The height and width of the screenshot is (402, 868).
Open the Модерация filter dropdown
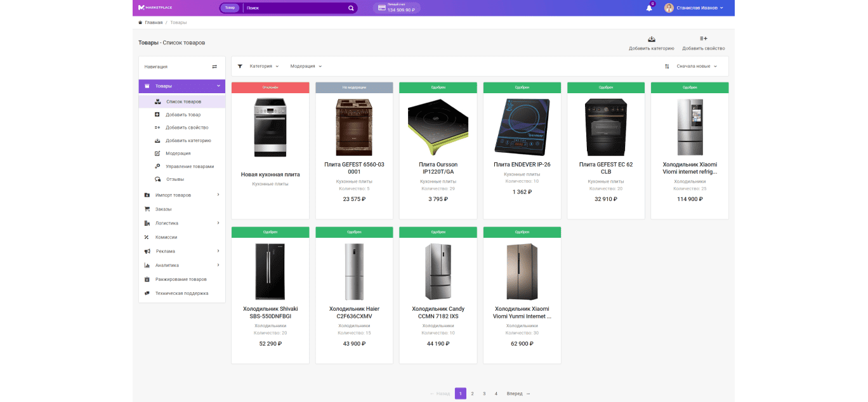coord(306,66)
